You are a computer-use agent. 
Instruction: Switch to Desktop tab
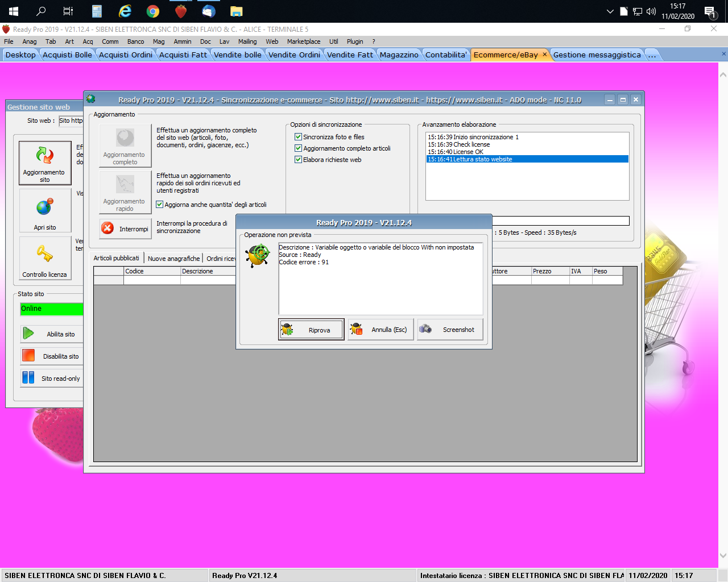(x=20, y=55)
